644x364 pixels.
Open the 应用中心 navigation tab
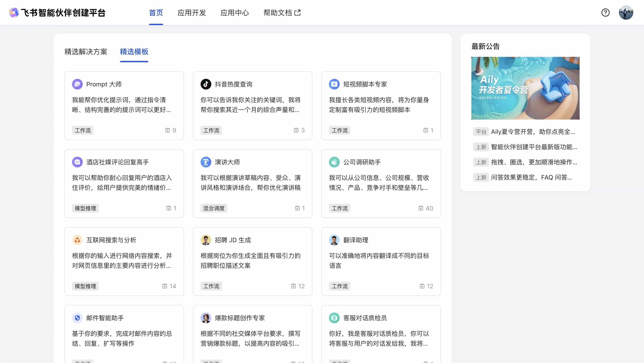coord(235,13)
